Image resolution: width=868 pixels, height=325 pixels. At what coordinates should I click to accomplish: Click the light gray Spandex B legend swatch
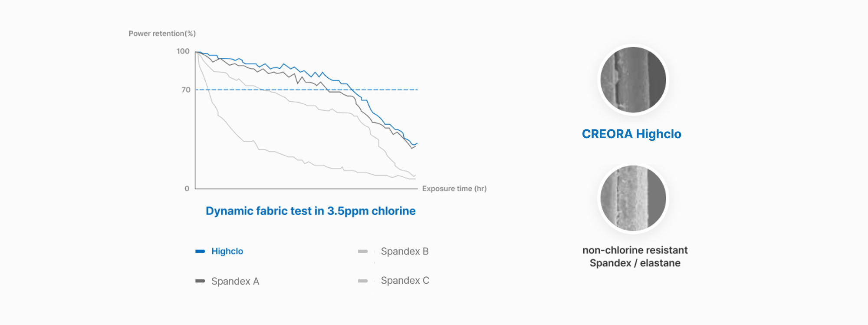[363, 251]
